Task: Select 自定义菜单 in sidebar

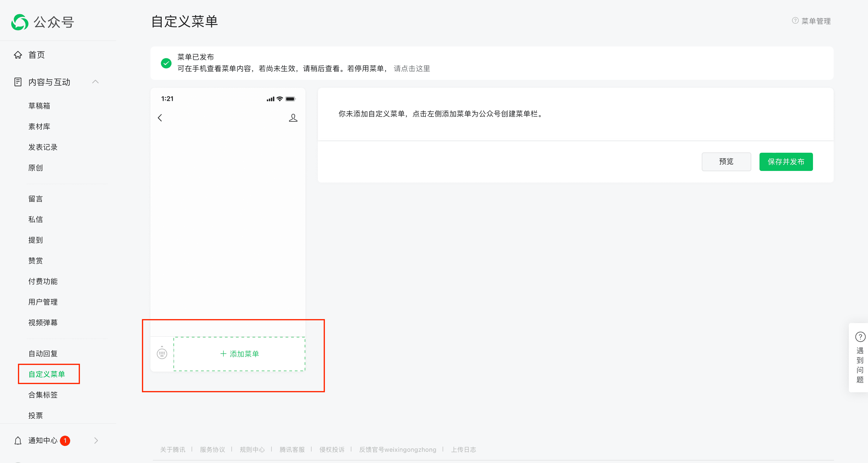Action: (x=46, y=374)
